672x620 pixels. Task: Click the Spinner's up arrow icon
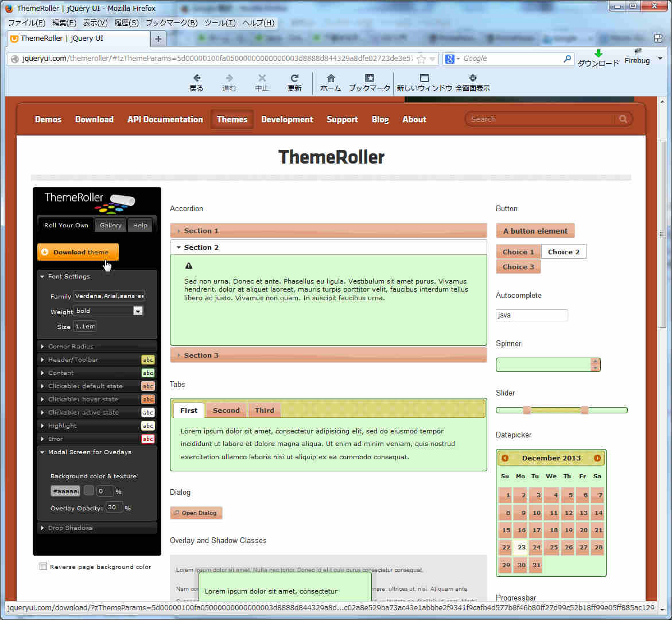pyautogui.click(x=595, y=361)
